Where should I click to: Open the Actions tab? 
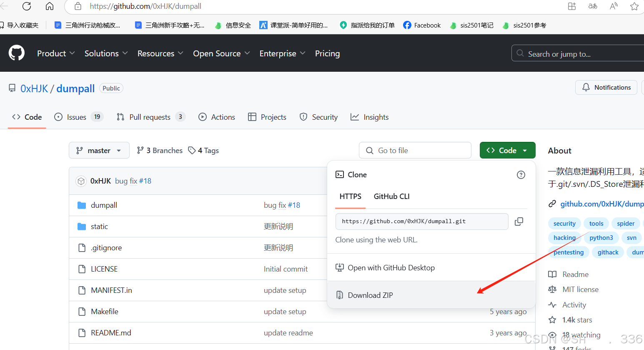click(x=217, y=117)
